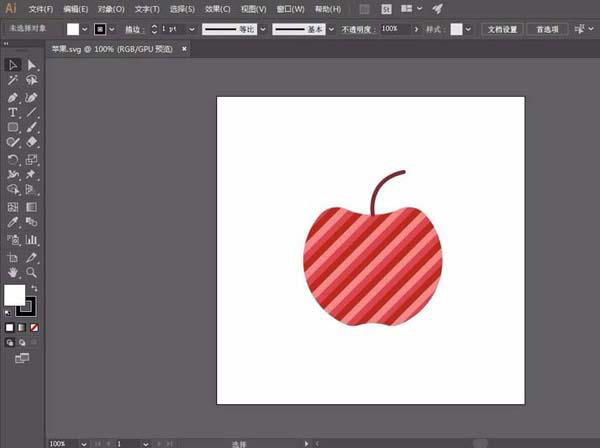Open the 编辑(E) menu

[75, 9]
